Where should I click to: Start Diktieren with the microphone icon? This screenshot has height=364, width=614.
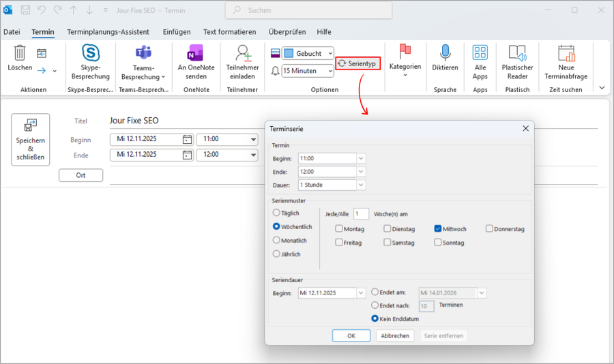click(x=445, y=52)
